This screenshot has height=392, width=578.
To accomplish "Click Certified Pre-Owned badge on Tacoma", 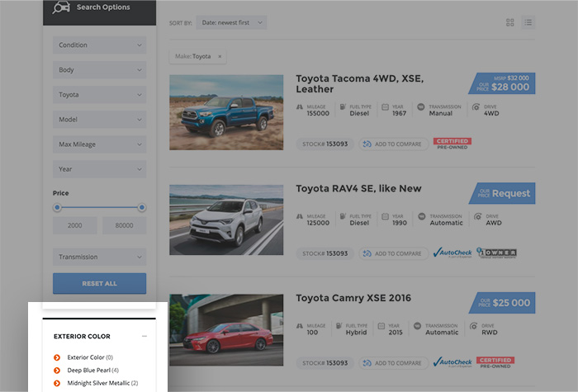I will 452,143.
